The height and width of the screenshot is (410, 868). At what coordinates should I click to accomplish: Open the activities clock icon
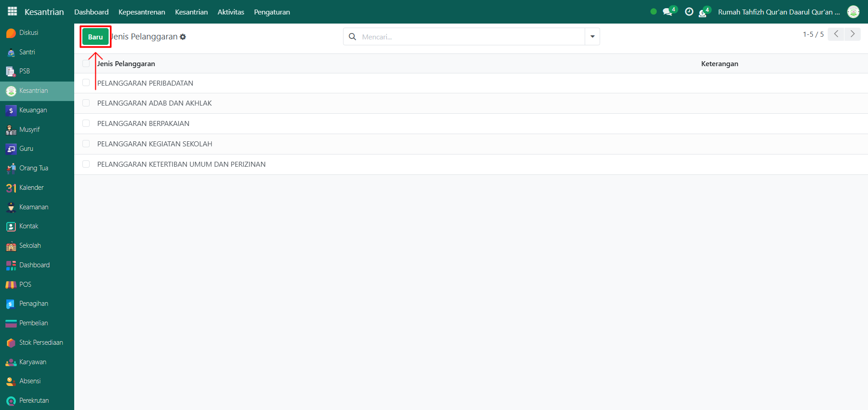coord(689,12)
